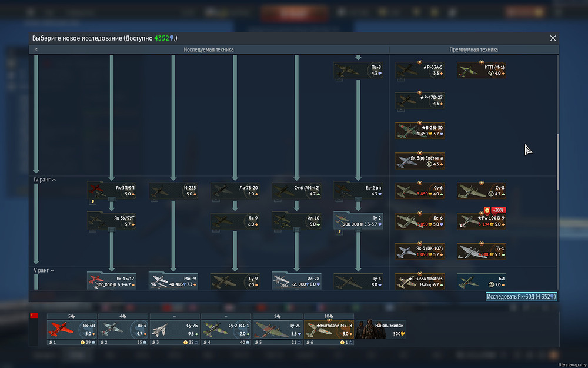This screenshot has height=368, width=588.
Task: Select the Су-6 (АМ-42) attacker card
Action: tap(296, 191)
